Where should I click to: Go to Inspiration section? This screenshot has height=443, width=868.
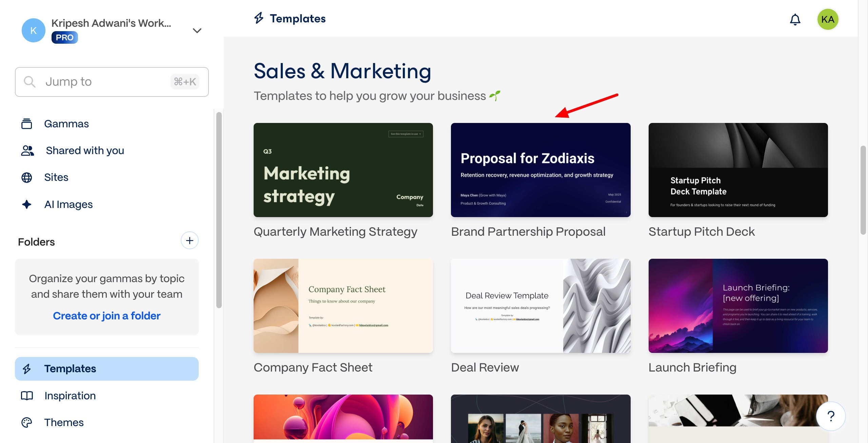pyautogui.click(x=70, y=396)
